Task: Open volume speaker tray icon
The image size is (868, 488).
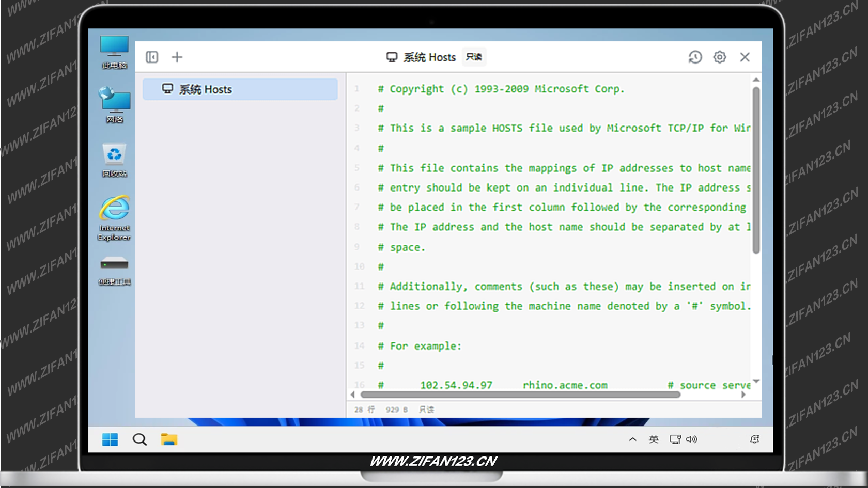Action: click(x=691, y=439)
